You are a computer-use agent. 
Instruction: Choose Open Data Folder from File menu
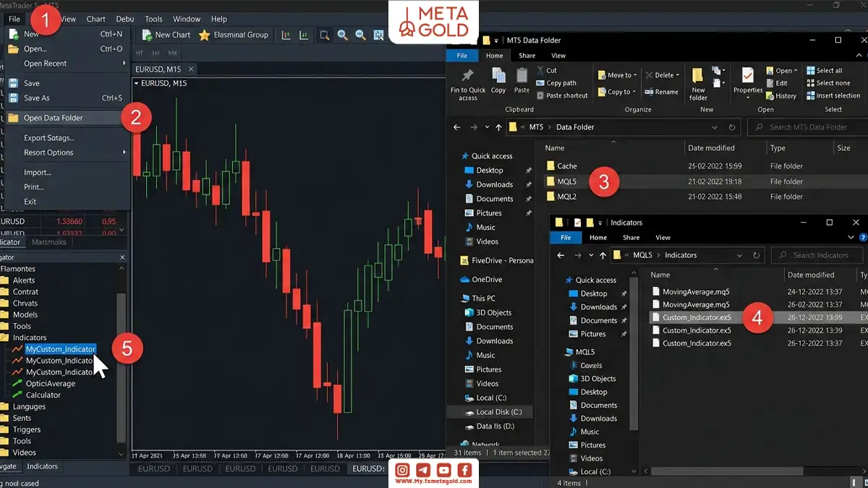(68, 118)
